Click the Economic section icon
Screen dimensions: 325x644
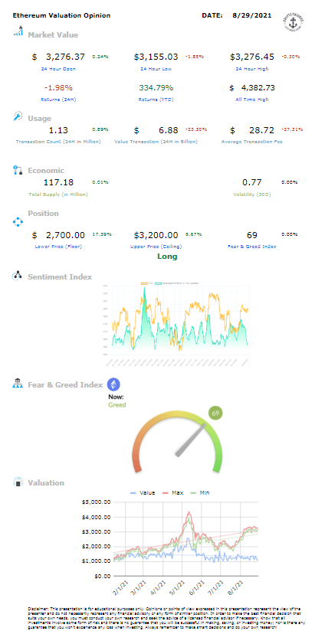click(x=18, y=171)
